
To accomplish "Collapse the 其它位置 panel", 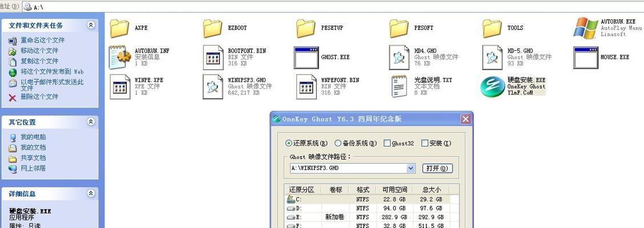I will pyautogui.click(x=90, y=122).
